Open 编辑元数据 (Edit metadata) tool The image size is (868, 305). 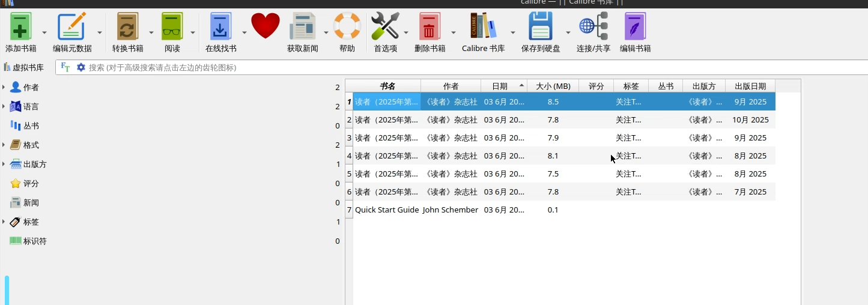(x=72, y=26)
